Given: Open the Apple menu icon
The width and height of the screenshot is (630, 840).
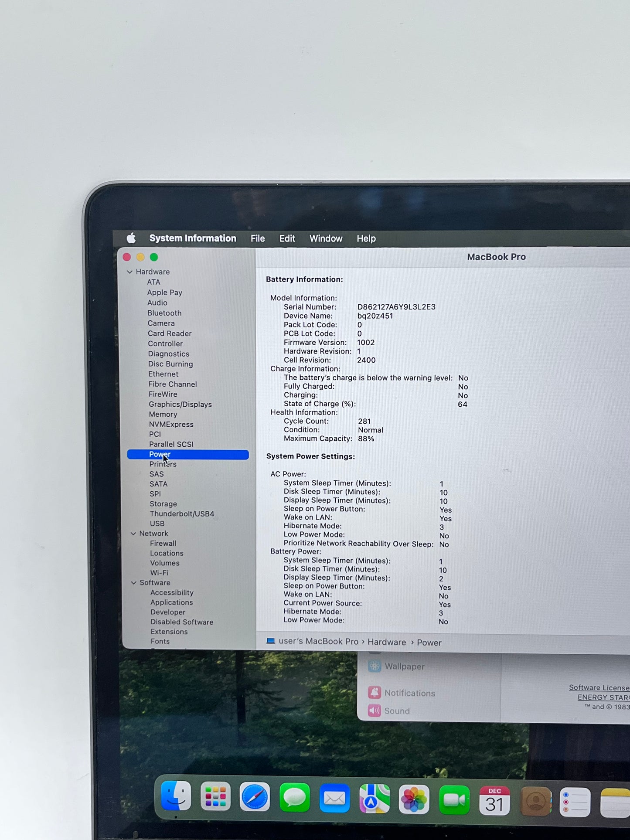Looking at the screenshot, I should coord(131,238).
